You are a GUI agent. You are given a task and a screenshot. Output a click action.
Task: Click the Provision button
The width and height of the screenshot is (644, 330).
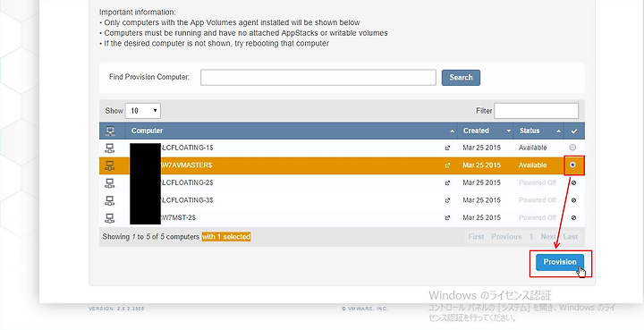pyautogui.click(x=560, y=262)
